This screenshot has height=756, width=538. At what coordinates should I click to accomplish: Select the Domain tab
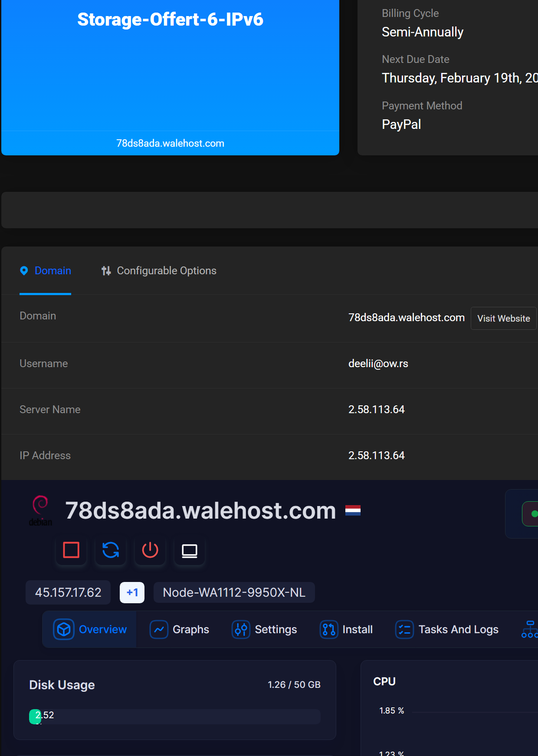[x=52, y=271]
